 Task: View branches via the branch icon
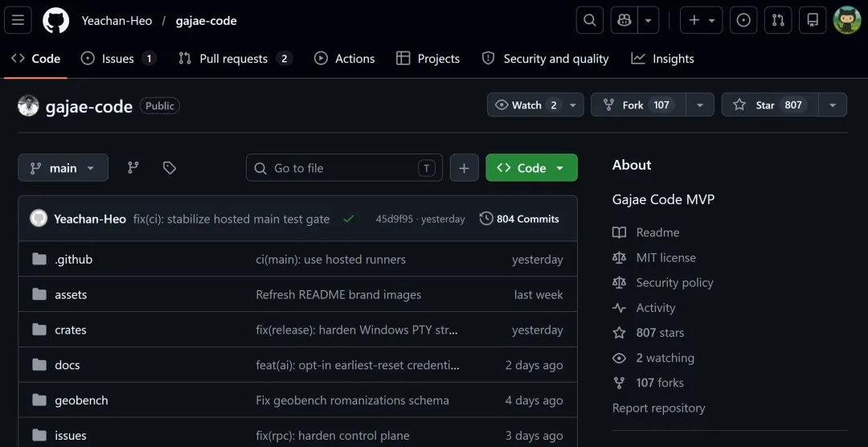[133, 168]
